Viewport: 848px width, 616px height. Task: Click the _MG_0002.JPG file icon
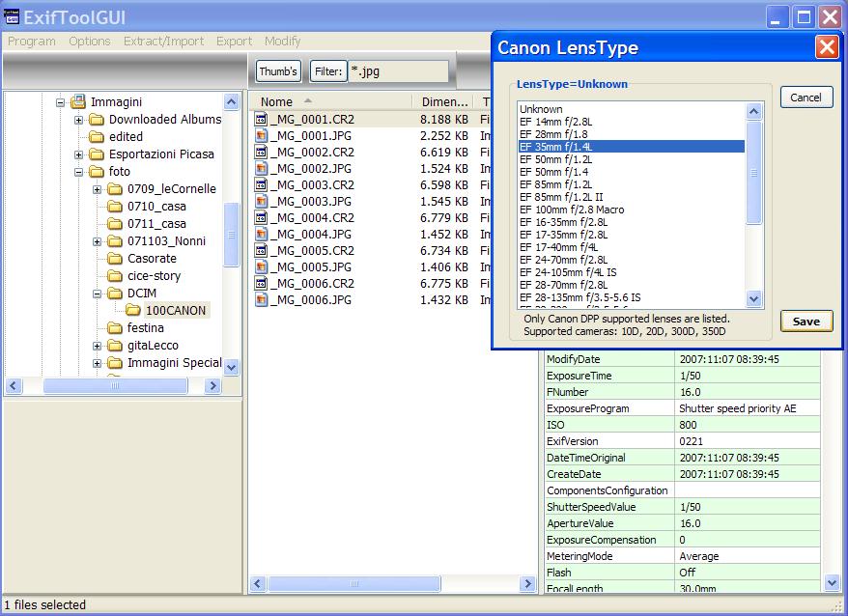261,169
